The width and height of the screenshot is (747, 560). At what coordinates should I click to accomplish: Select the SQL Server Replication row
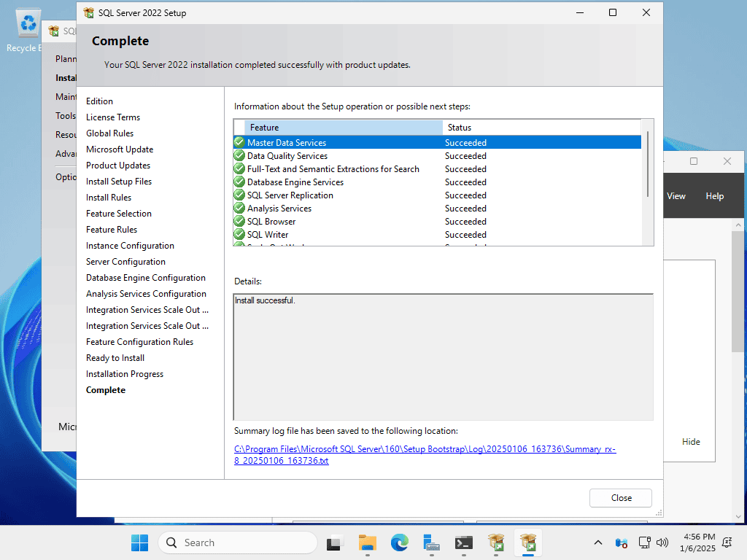pos(437,195)
